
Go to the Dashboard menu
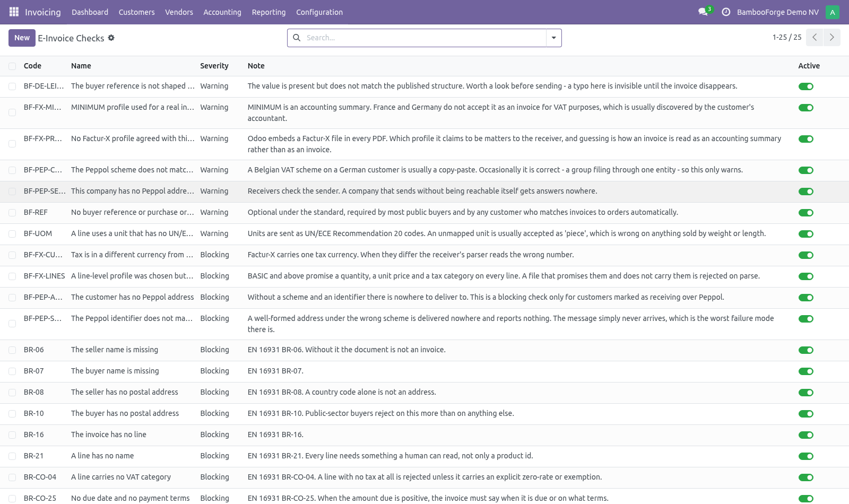pyautogui.click(x=90, y=12)
